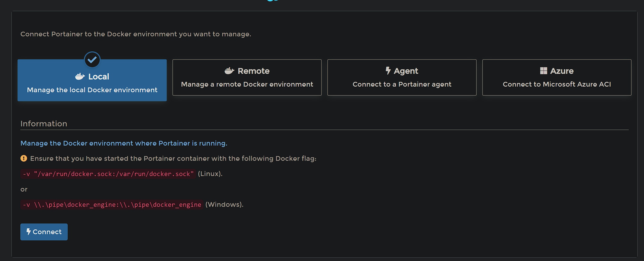Screen dimensions: 644x261
Task: Click the Linux docker.sock volume flag code
Action: pos(108,174)
